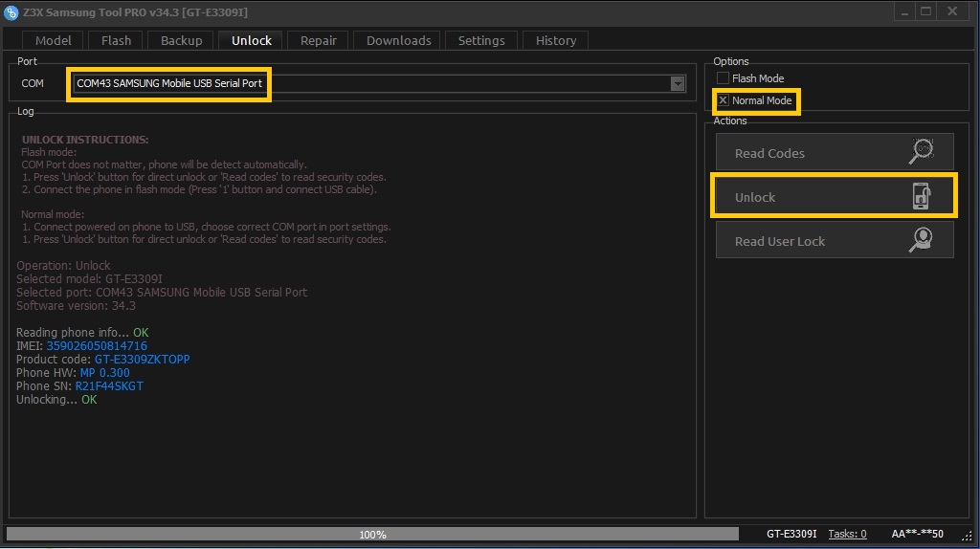The width and height of the screenshot is (980, 549).
Task: Click the phone SN R21F44SKGT
Action: click(109, 386)
